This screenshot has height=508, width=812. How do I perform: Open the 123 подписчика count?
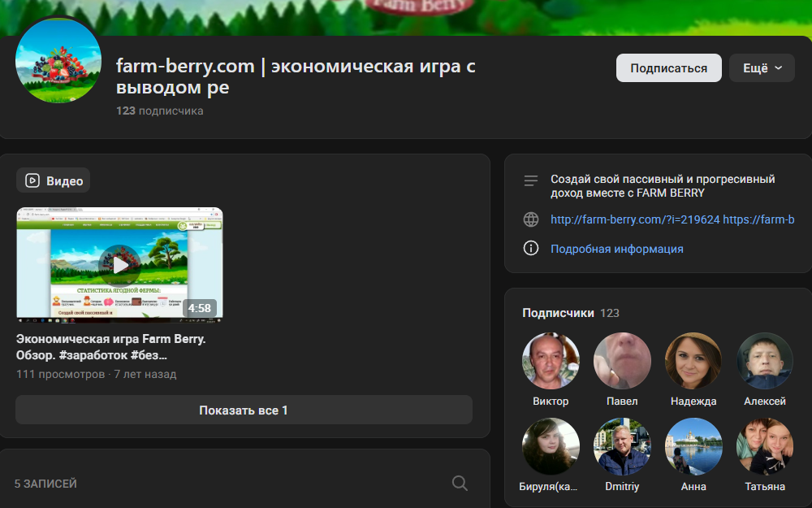click(x=159, y=111)
